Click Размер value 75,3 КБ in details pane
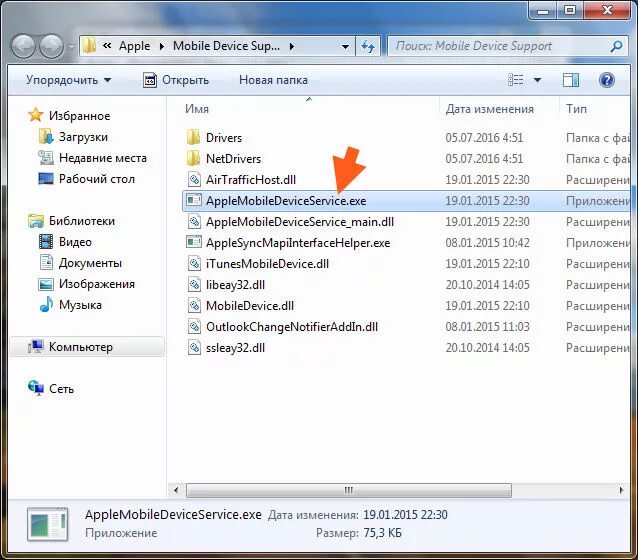638x560 pixels. click(382, 533)
